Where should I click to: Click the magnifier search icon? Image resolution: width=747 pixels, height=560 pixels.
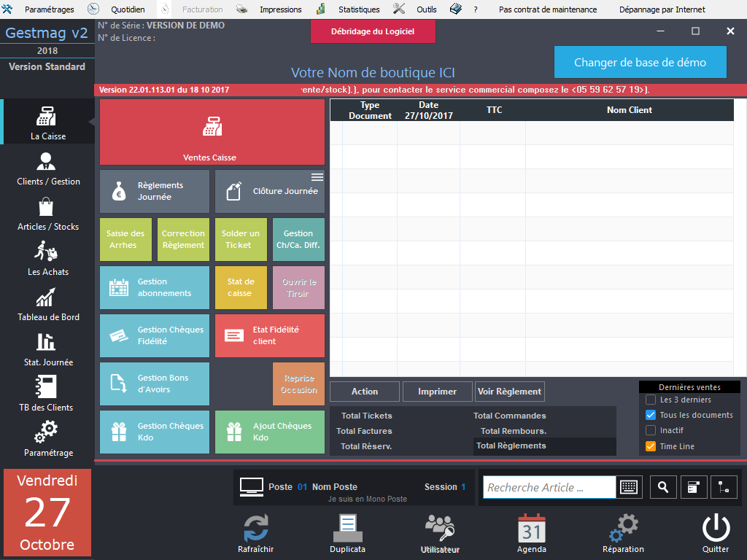[663, 487]
